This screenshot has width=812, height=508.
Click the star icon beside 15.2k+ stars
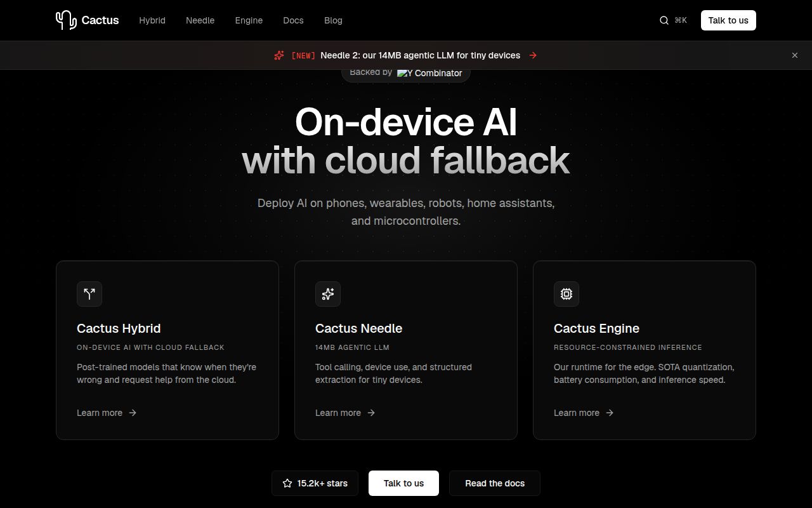(x=287, y=483)
